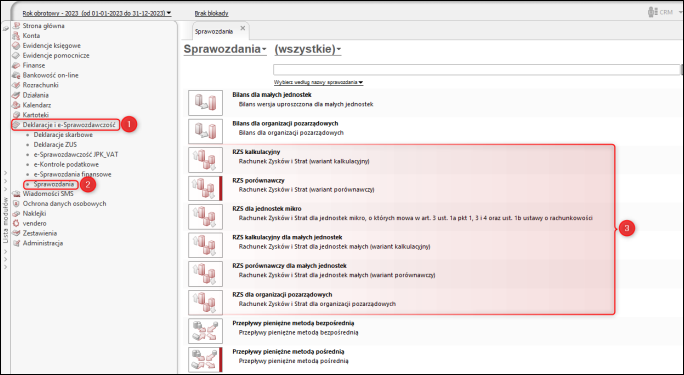
Task: Click the Brak blokady link
Action: (211, 14)
